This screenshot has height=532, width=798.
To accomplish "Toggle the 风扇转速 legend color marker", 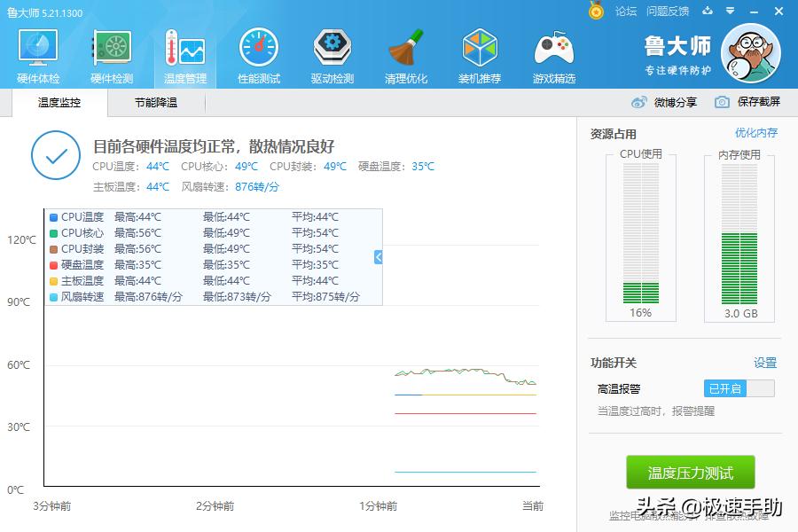I will [52, 299].
